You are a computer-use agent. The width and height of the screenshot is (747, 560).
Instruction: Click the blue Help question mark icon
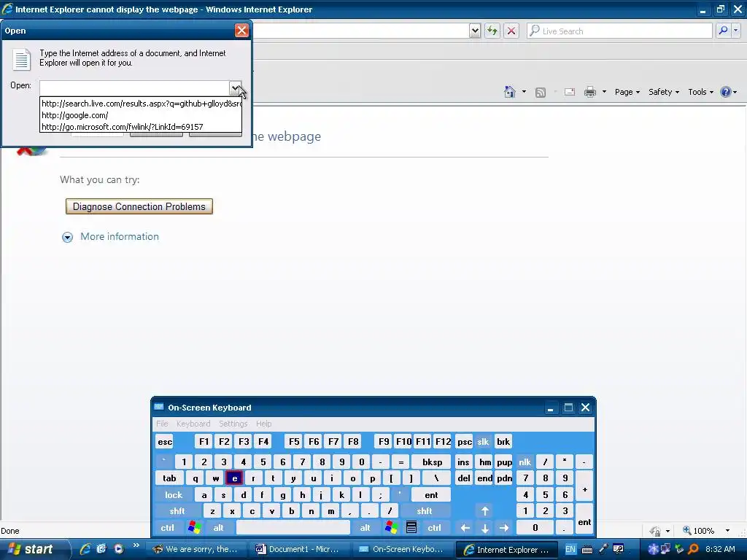click(x=726, y=92)
